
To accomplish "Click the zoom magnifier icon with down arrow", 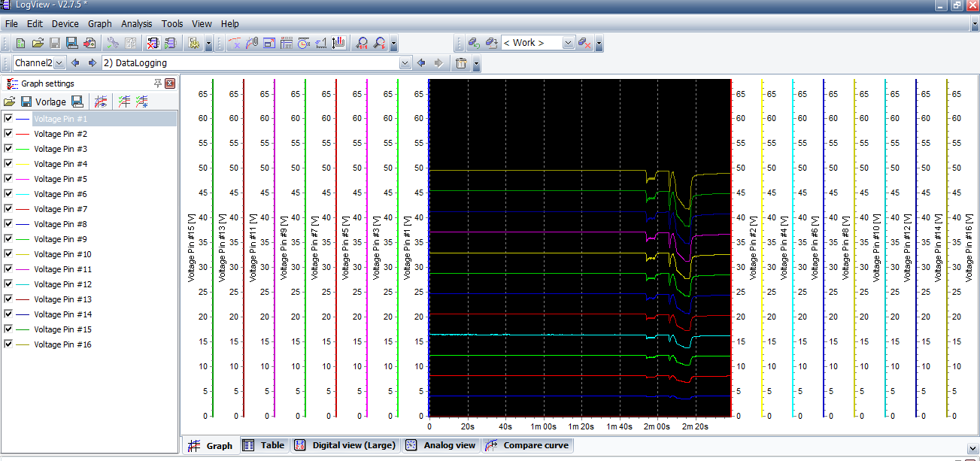I will click(381, 43).
